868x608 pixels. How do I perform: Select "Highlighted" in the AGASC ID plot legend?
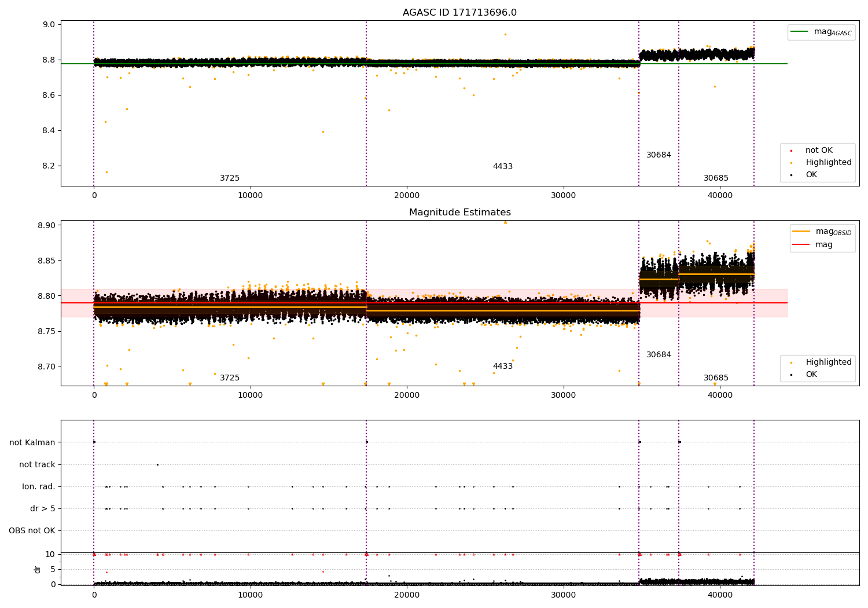click(829, 163)
